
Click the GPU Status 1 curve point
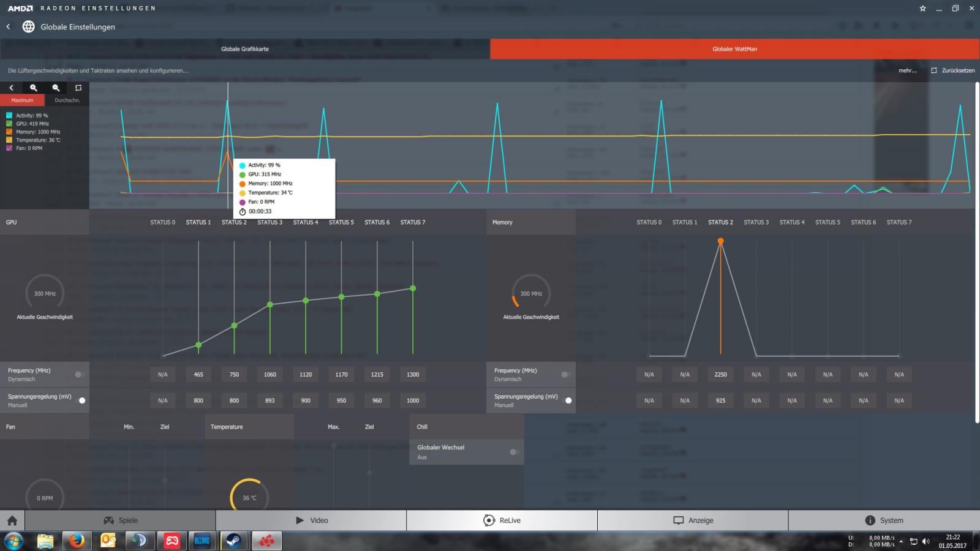pyautogui.click(x=198, y=345)
